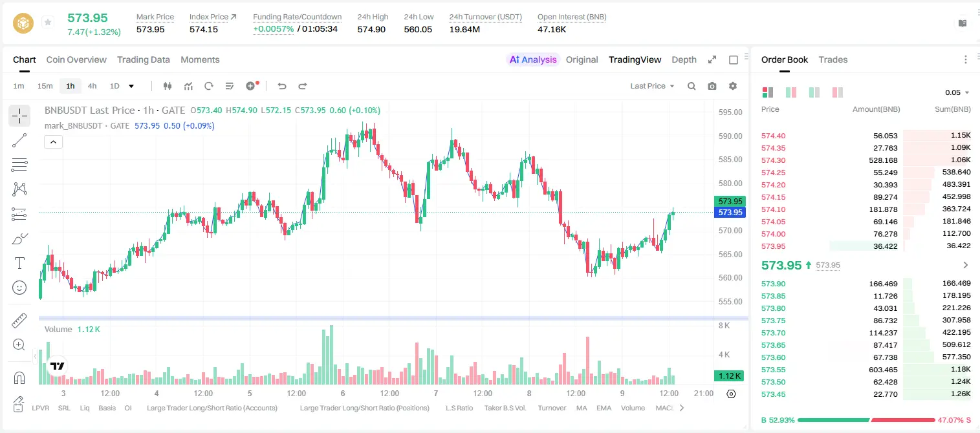980x433 pixels.
Task: Select the ruler measure tool
Action: pos(19,321)
